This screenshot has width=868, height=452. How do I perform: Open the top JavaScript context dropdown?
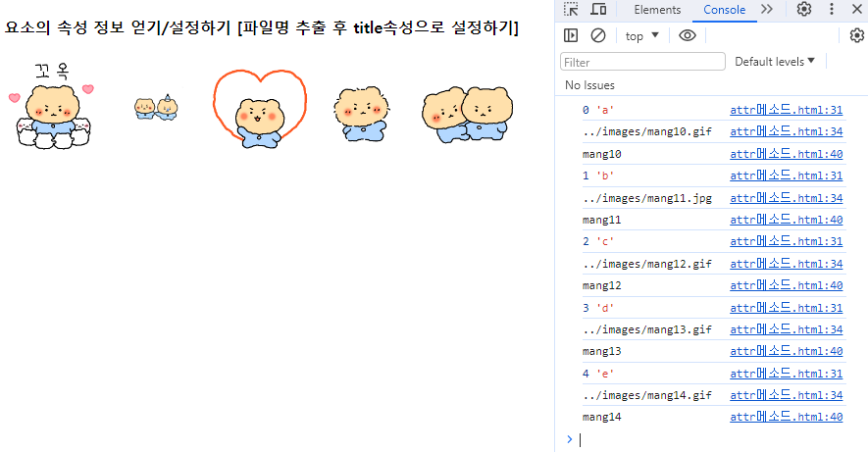coord(642,36)
